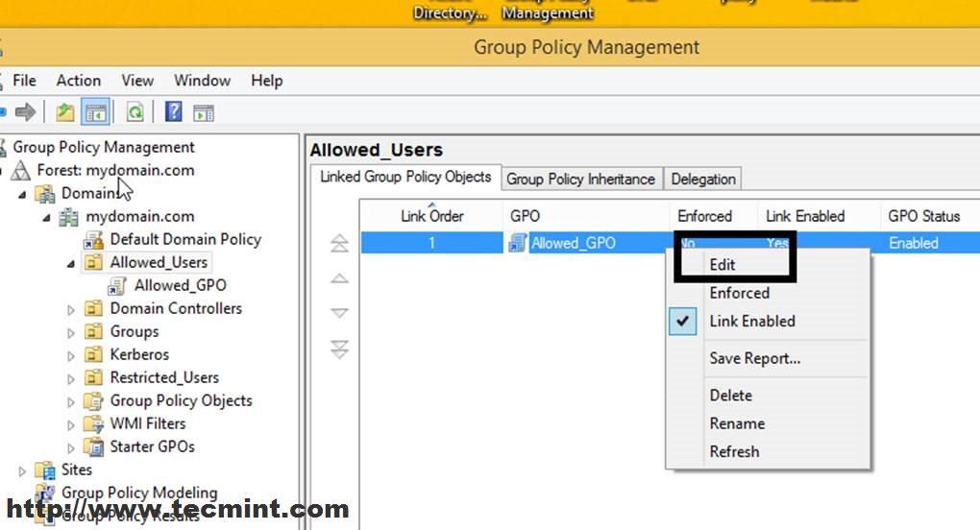Choose Save Report from context menu
Viewport: 980px width, 530px height.
coord(754,358)
